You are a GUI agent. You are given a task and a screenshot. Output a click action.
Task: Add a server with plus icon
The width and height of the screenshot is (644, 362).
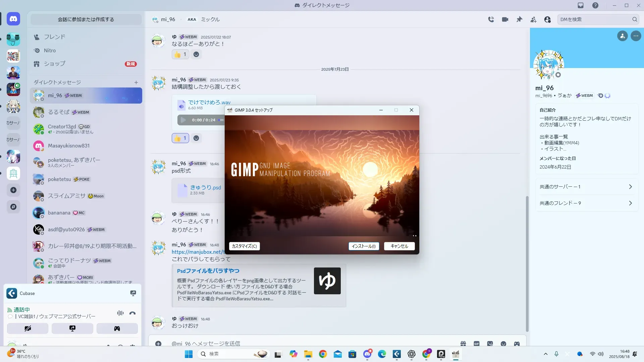pos(13,190)
